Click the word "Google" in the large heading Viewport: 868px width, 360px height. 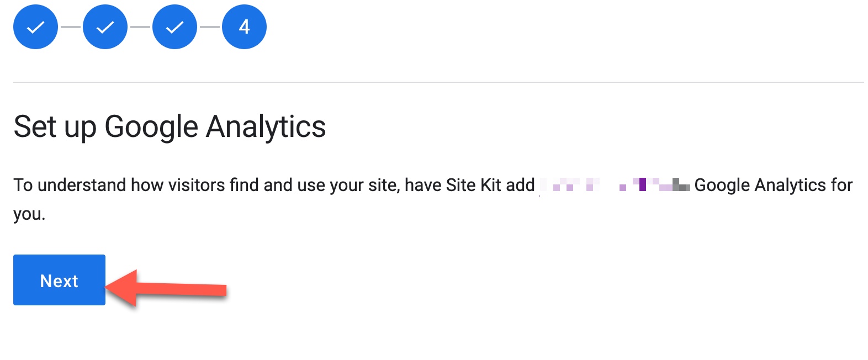[151, 127]
